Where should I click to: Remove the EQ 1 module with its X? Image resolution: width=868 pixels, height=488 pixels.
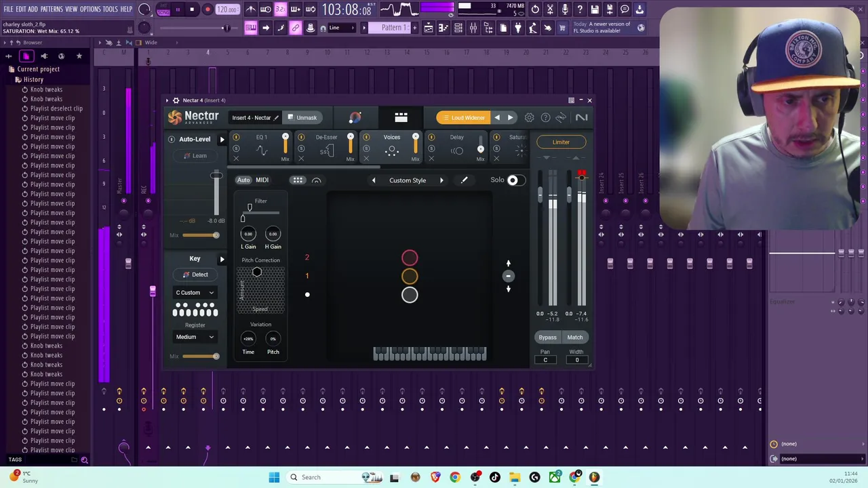click(x=236, y=159)
